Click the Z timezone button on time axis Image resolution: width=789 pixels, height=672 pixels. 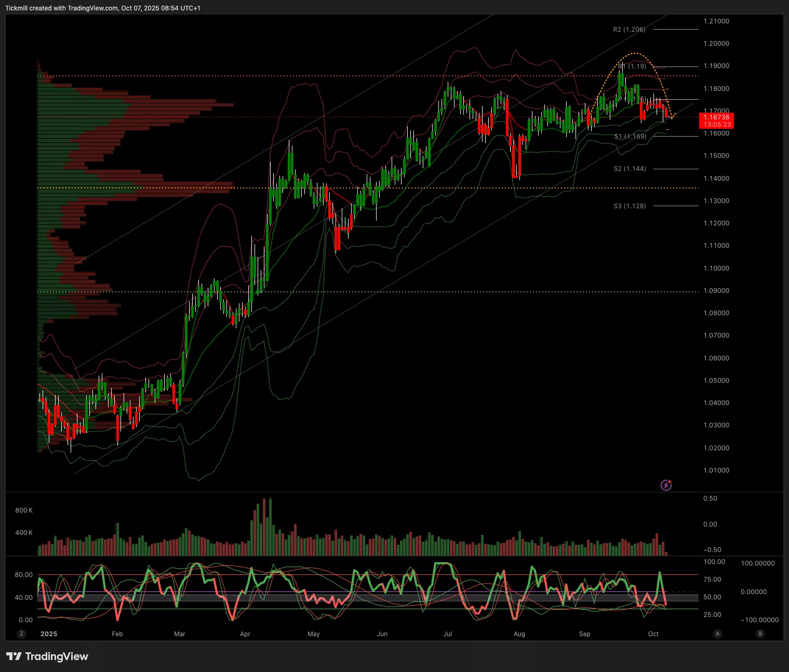click(21, 634)
